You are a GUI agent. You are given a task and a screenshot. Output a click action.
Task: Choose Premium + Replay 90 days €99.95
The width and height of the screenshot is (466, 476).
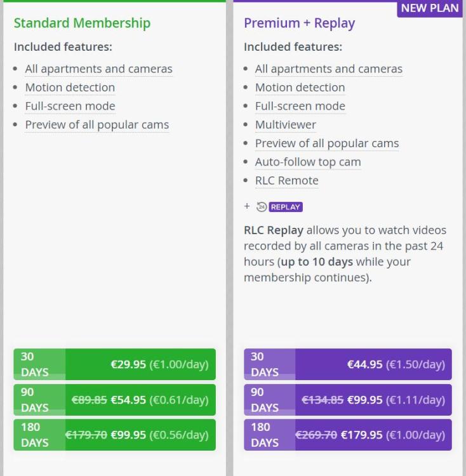347,400
